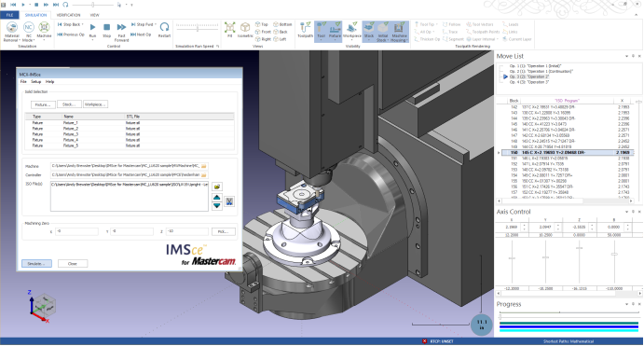
Task: Switch to the Front view
Action: pos(263,32)
